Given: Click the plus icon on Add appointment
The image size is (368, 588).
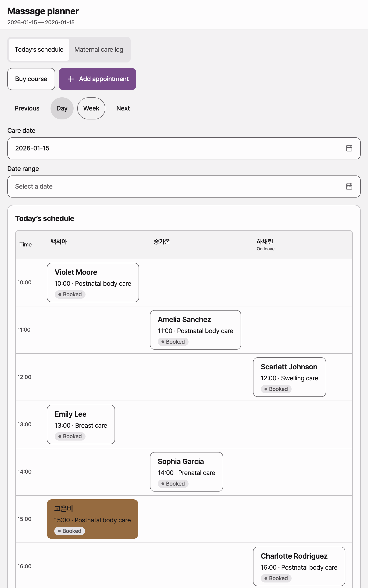Looking at the screenshot, I should click(71, 79).
